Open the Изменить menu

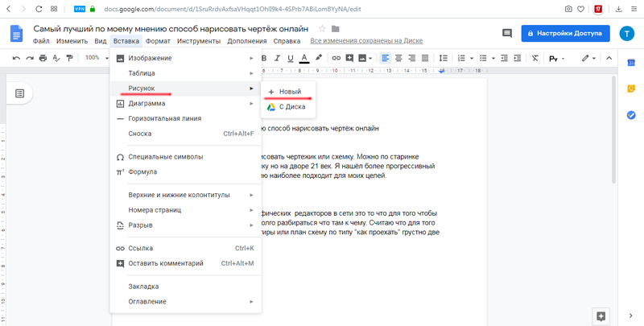tap(72, 41)
